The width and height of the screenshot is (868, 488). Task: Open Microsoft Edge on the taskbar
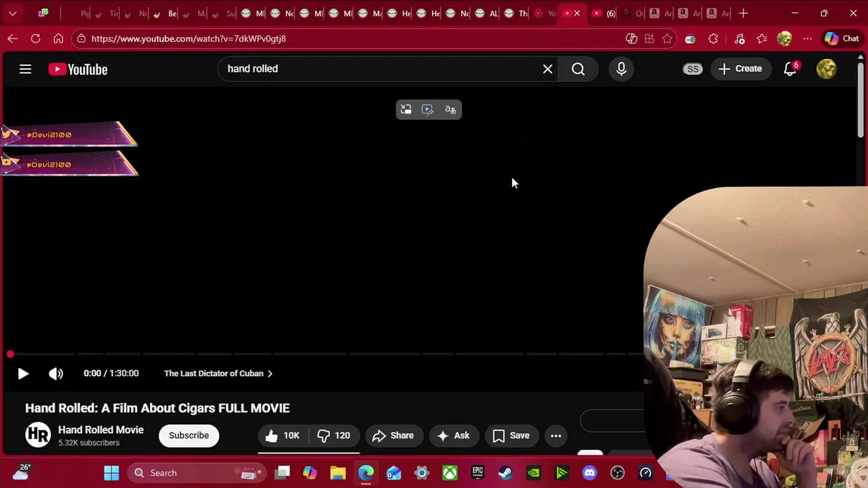[x=366, y=472]
